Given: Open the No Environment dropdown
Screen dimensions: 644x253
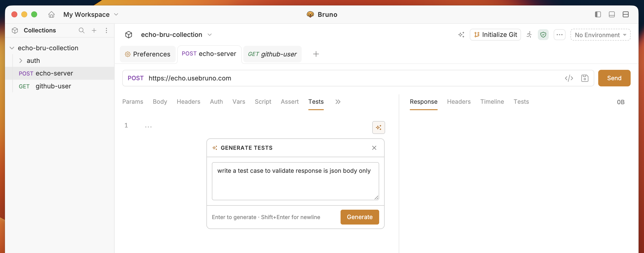Looking at the screenshot, I should point(600,35).
